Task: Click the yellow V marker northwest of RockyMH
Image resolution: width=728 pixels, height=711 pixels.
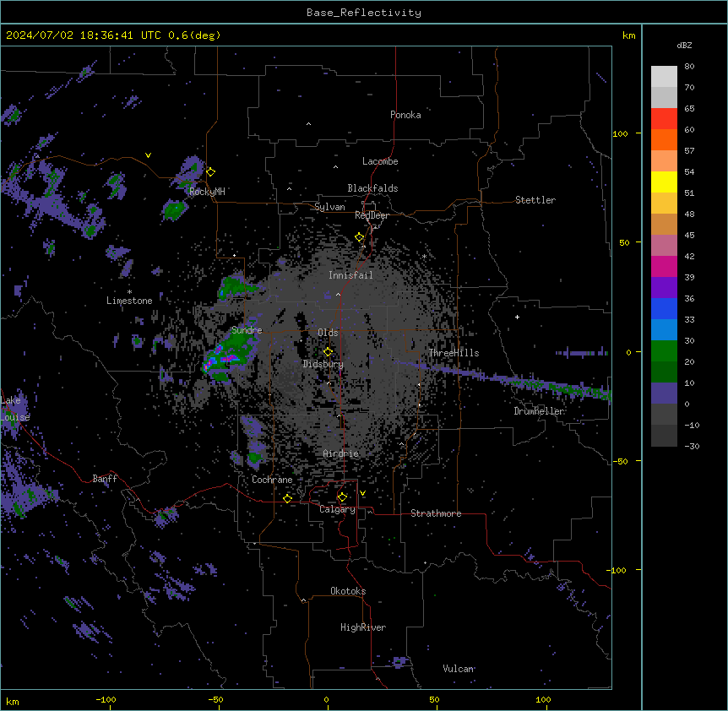Action: coord(148,155)
